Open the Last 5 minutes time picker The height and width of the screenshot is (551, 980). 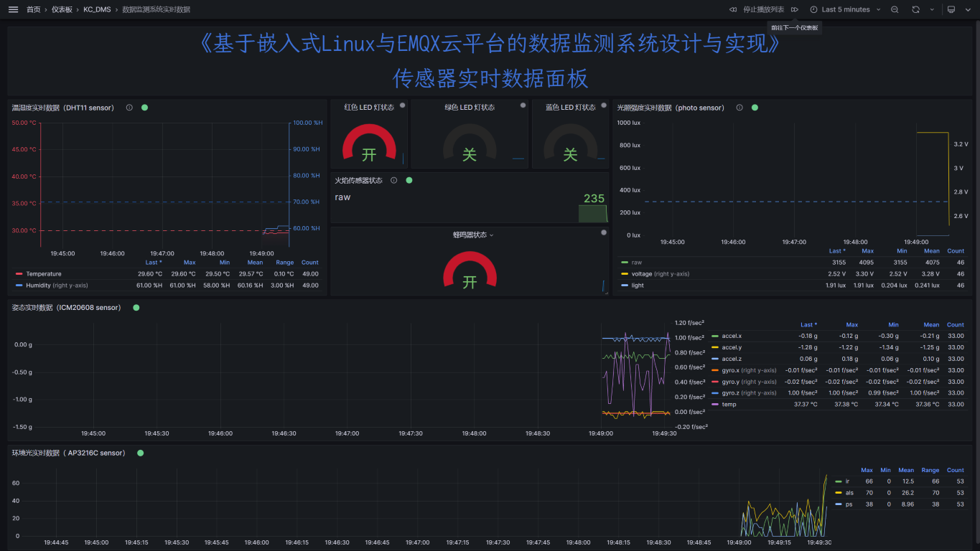(x=845, y=9)
